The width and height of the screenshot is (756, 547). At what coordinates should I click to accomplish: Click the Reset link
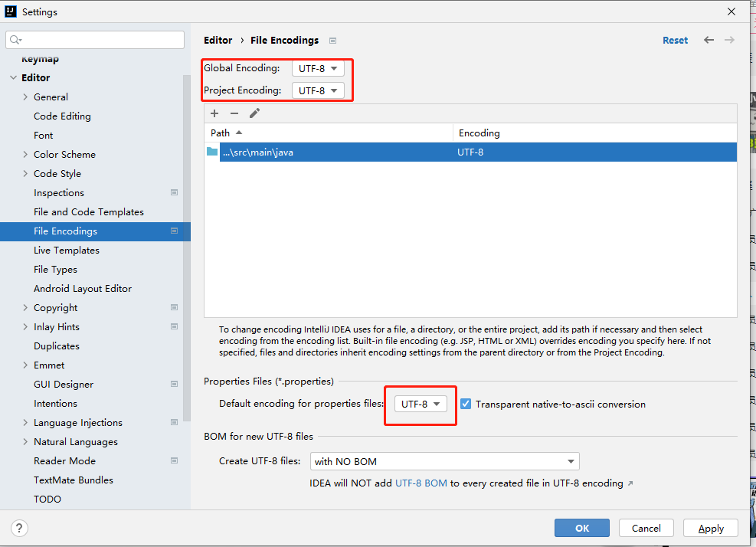click(x=675, y=41)
